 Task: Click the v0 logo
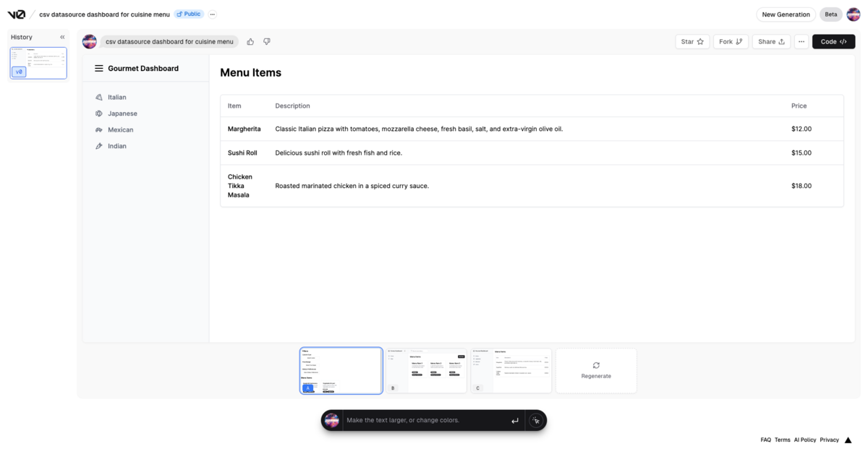point(16,14)
